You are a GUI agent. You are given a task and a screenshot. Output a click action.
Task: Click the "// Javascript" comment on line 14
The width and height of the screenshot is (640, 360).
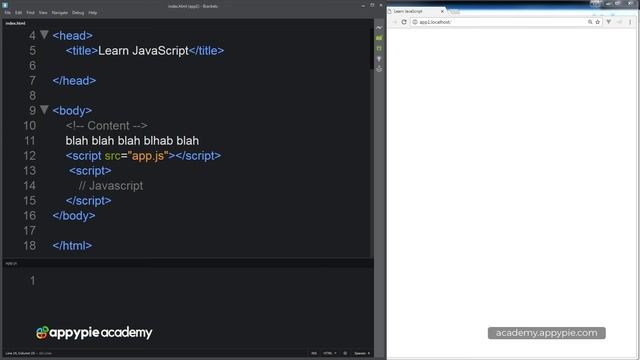[111, 186]
